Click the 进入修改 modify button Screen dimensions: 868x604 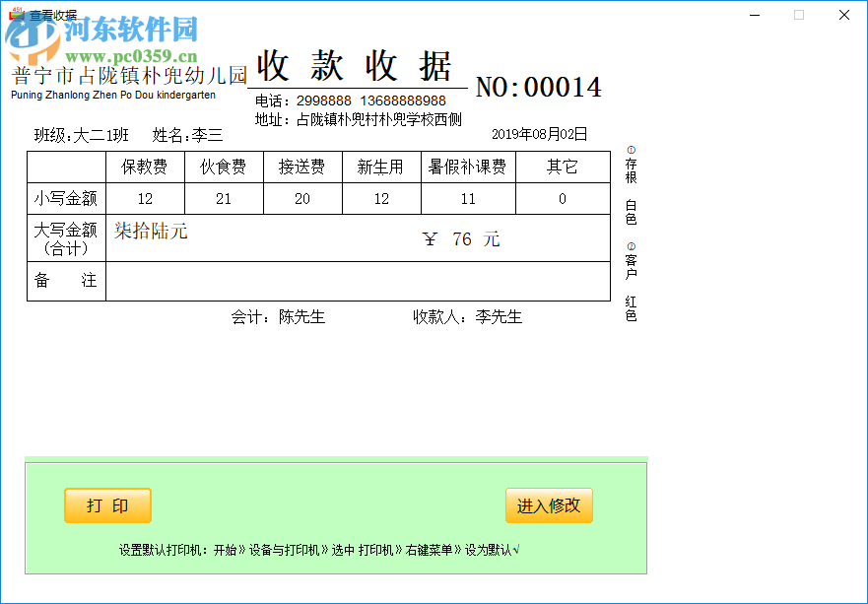pyautogui.click(x=549, y=505)
